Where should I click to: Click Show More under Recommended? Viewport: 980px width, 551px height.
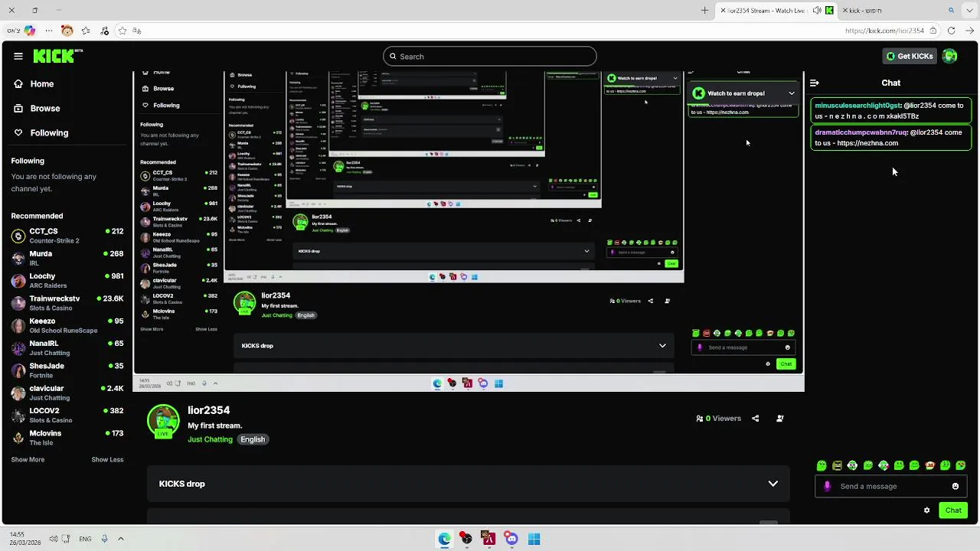(28, 460)
